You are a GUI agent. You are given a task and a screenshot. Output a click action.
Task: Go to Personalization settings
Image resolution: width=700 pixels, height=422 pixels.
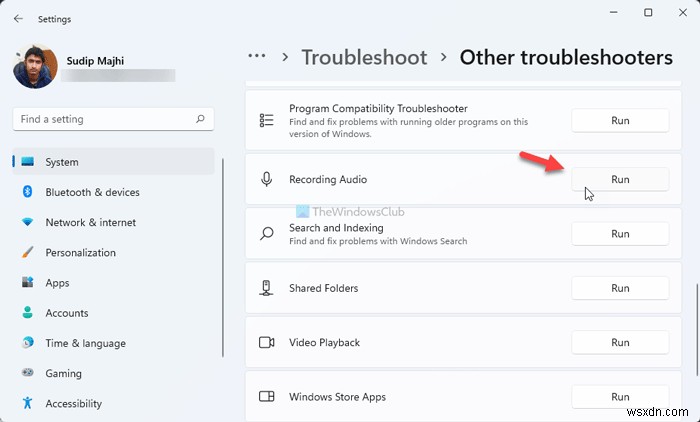point(80,253)
